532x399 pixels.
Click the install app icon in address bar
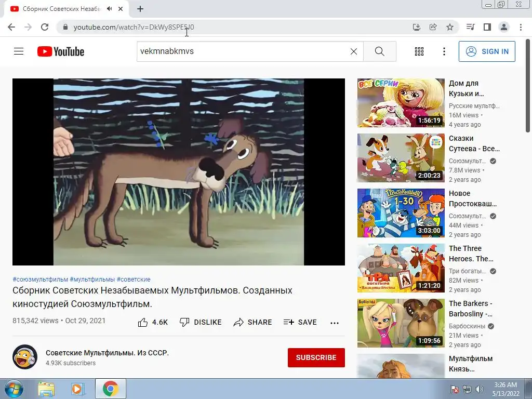(x=416, y=27)
